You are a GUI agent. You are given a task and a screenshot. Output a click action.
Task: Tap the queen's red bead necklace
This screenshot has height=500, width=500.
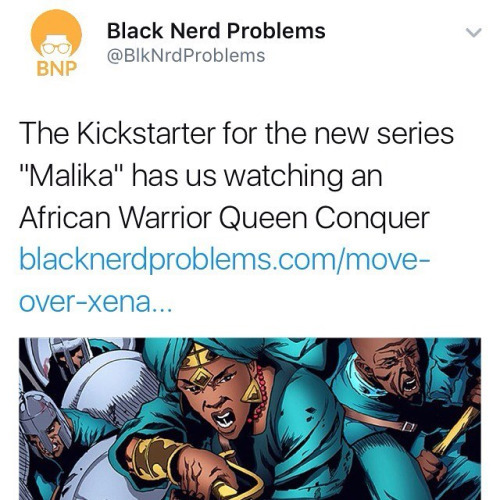pos(260,393)
